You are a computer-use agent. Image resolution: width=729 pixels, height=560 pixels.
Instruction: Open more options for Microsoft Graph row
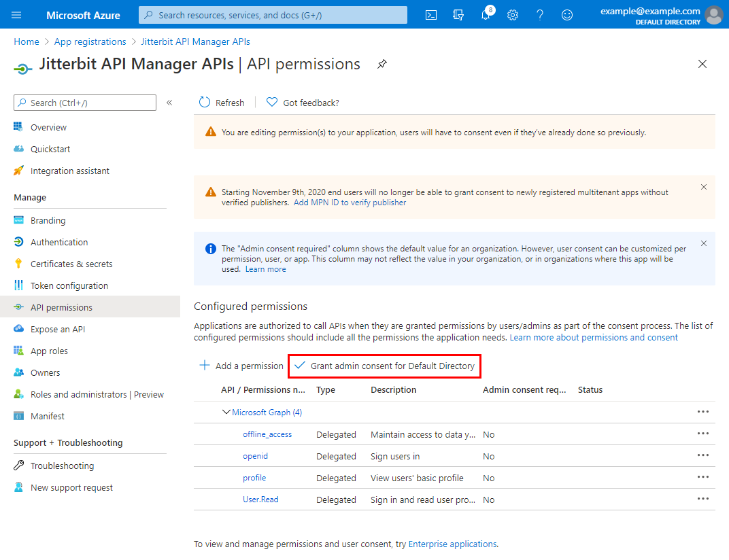702,412
